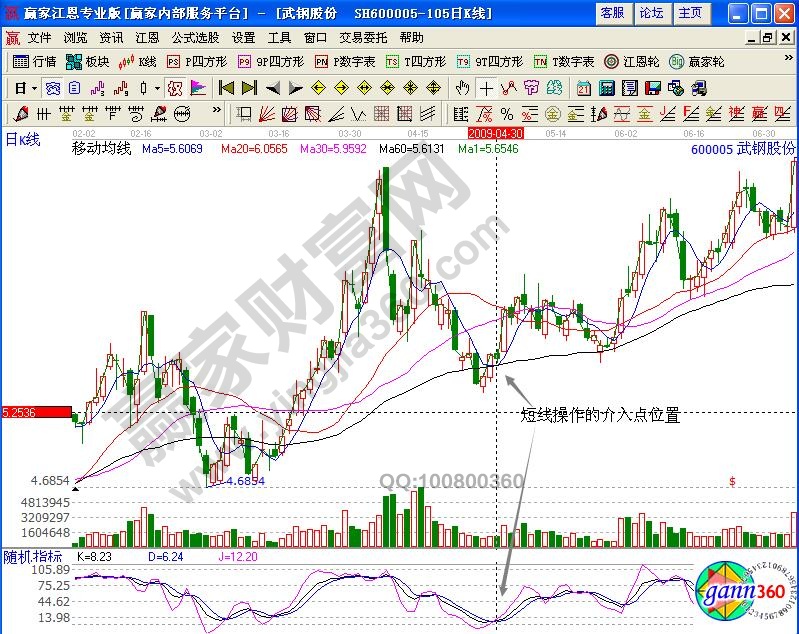The height and width of the screenshot is (634, 799).
Task: Open the 日 period dropdown arrow
Action: [x=33, y=88]
